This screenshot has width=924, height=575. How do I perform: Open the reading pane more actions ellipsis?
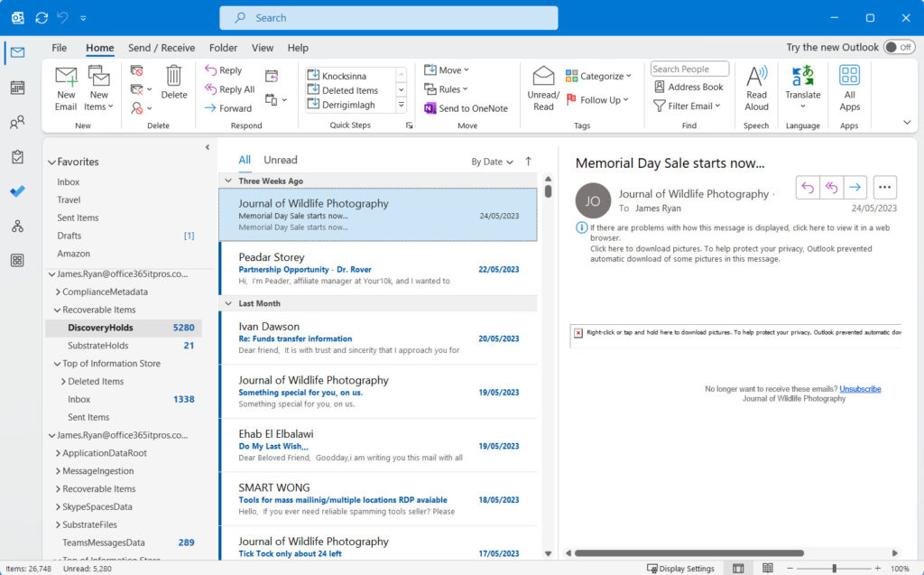click(884, 188)
